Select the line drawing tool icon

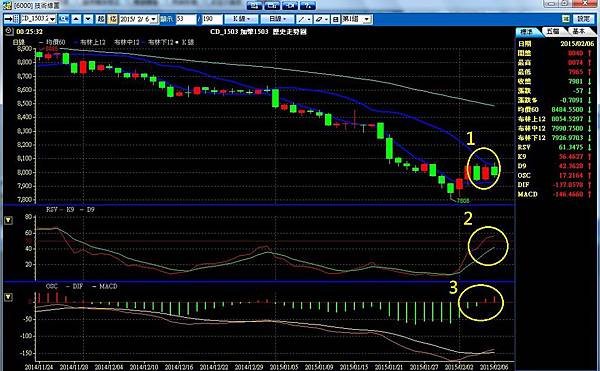302,19
